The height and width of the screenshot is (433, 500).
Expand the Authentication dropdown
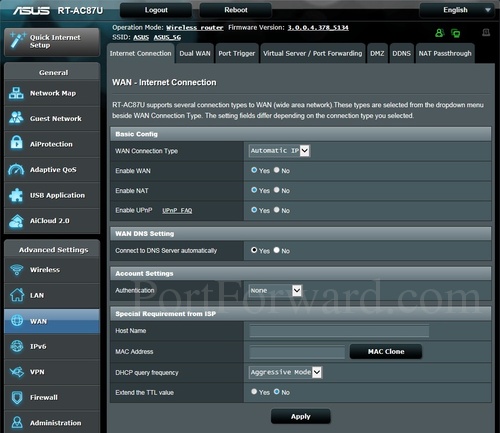click(275, 291)
